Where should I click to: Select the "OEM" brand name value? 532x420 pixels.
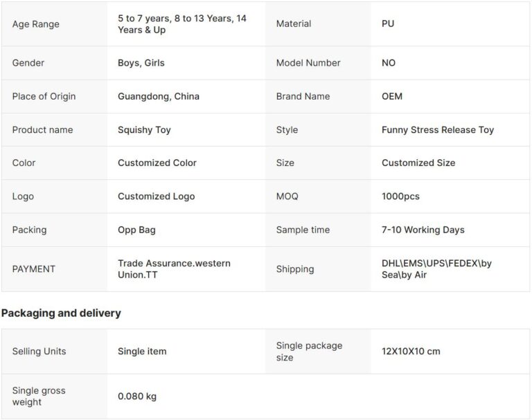392,96
